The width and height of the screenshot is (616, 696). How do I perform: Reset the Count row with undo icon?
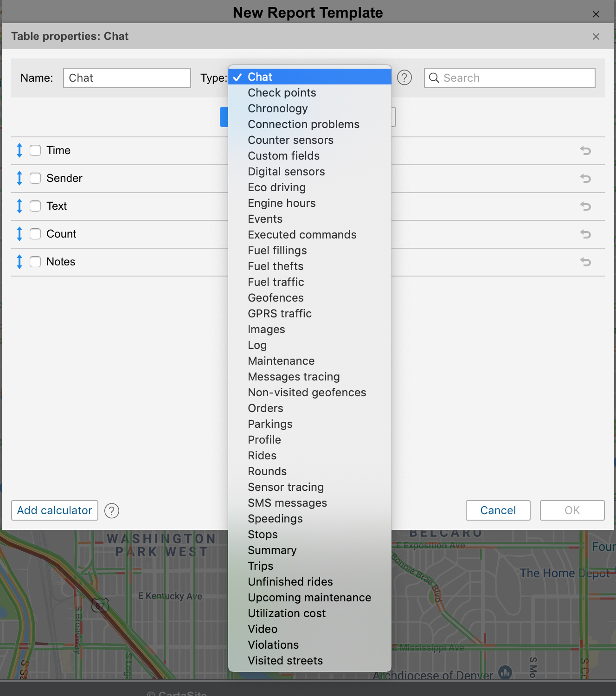[x=585, y=234]
